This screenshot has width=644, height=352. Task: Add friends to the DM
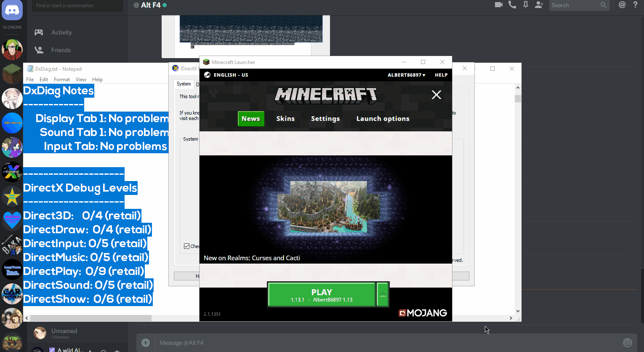(539, 5)
